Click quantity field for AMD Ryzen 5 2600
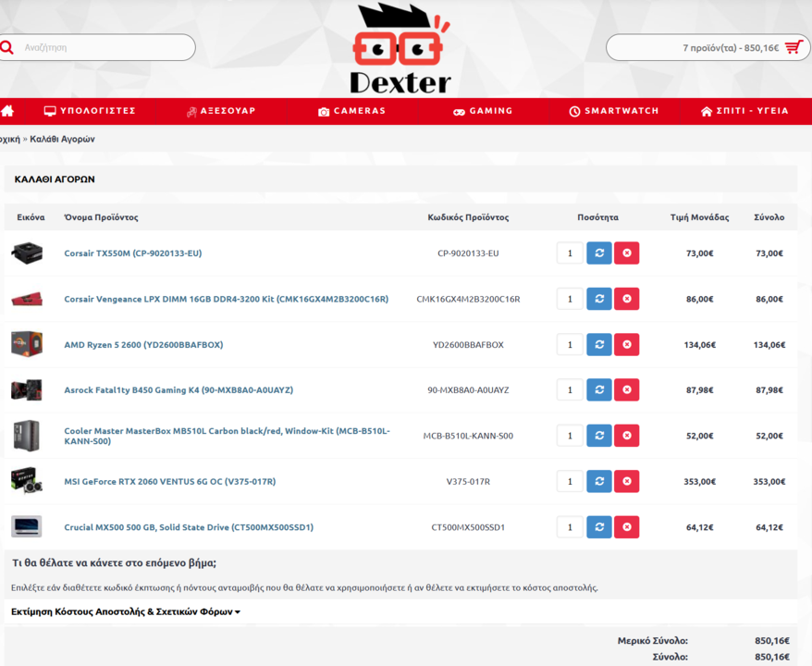The image size is (812, 666). pyautogui.click(x=570, y=344)
